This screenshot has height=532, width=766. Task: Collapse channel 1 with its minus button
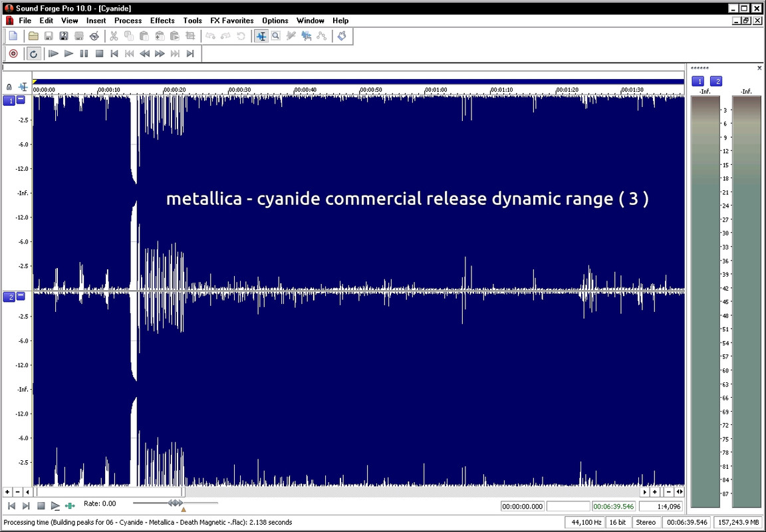(x=21, y=100)
